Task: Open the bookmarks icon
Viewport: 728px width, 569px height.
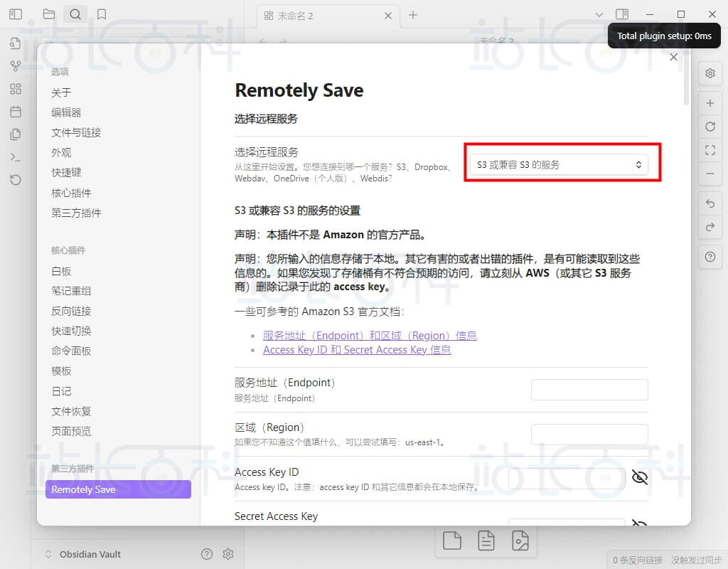Action: (102, 14)
